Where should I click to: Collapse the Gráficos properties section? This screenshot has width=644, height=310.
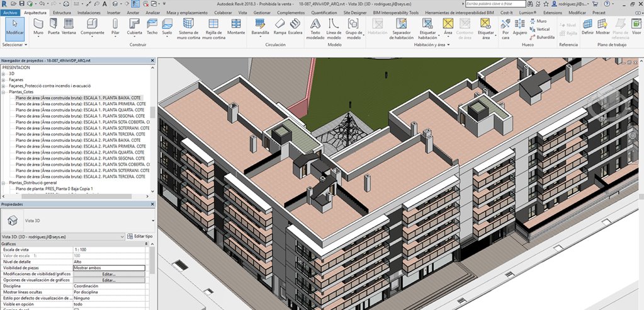coord(147,244)
